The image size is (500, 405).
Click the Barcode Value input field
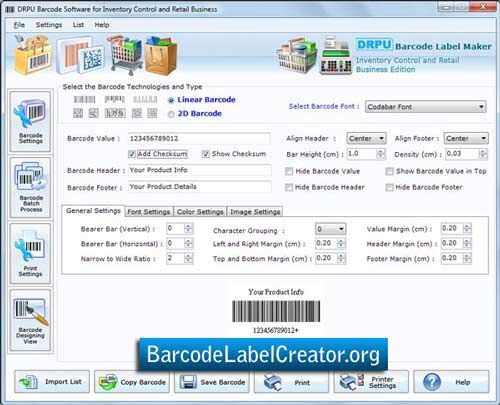[x=199, y=139]
